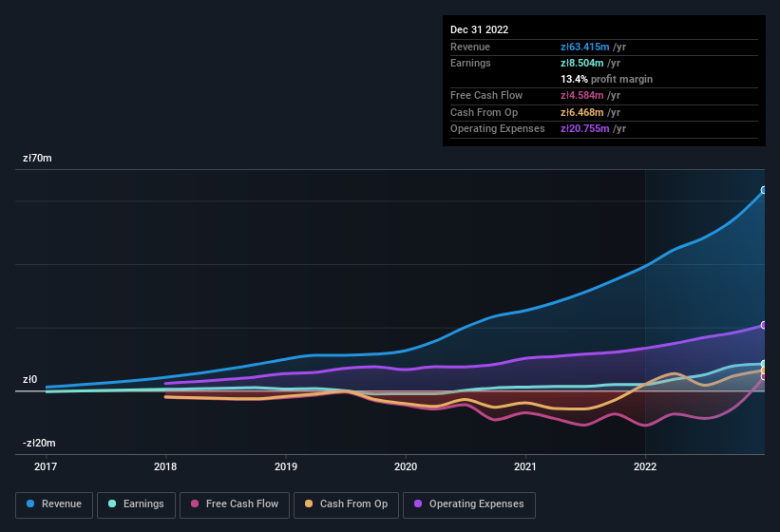Image resolution: width=780 pixels, height=532 pixels.
Task: Click the zł63.415m revenue value
Action: [584, 47]
